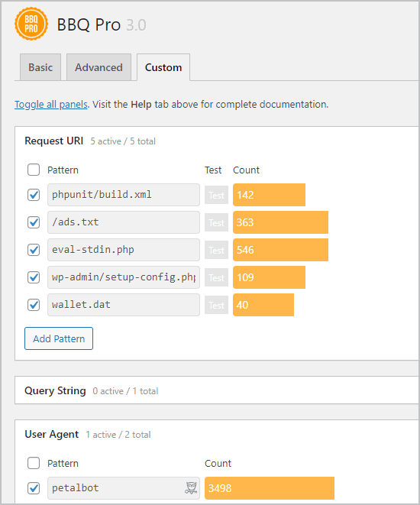The height and width of the screenshot is (505, 420).
Task: Edit the wallet.dat pattern field
Action: (124, 305)
